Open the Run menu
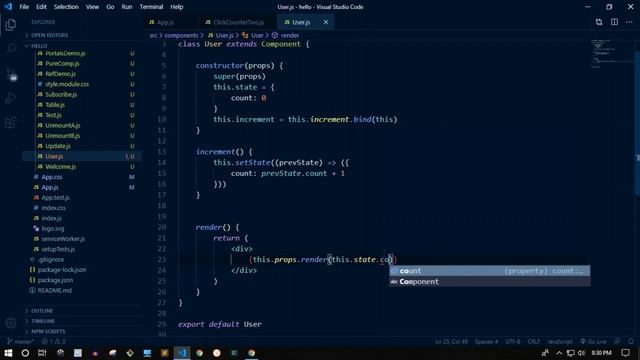The width and height of the screenshot is (640, 360). pos(127,7)
